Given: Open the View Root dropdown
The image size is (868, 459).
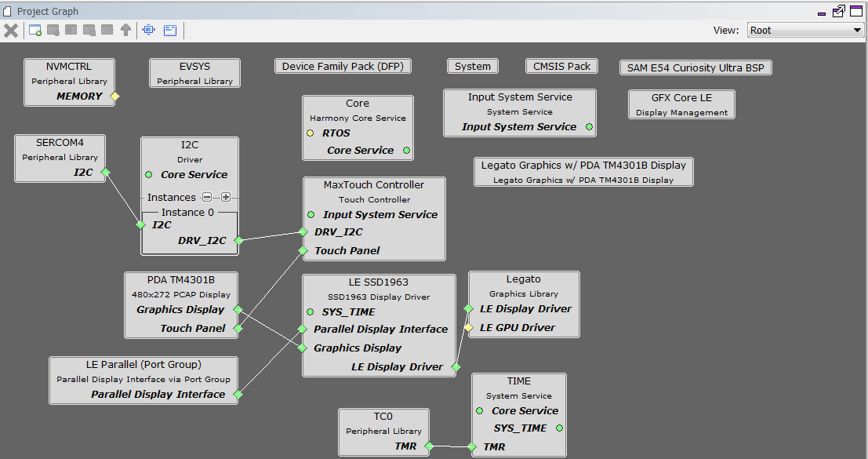Looking at the screenshot, I should pyautogui.click(x=805, y=31).
